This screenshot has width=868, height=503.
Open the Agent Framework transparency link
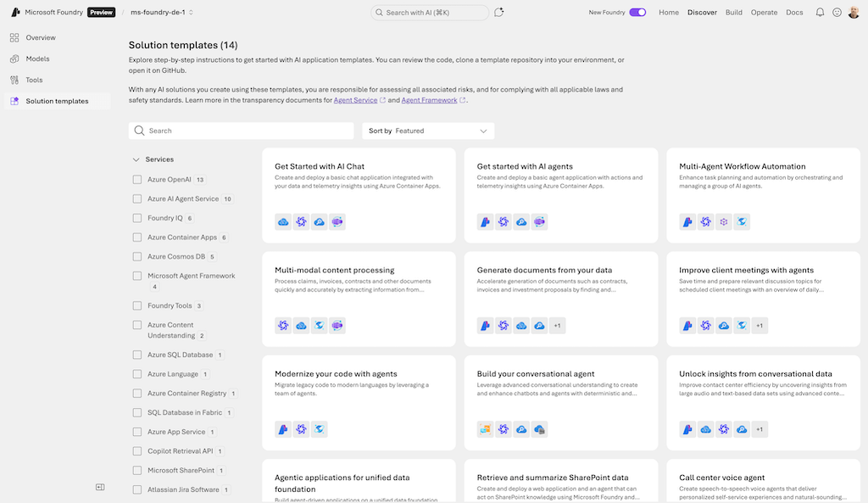tap(430, 100)
